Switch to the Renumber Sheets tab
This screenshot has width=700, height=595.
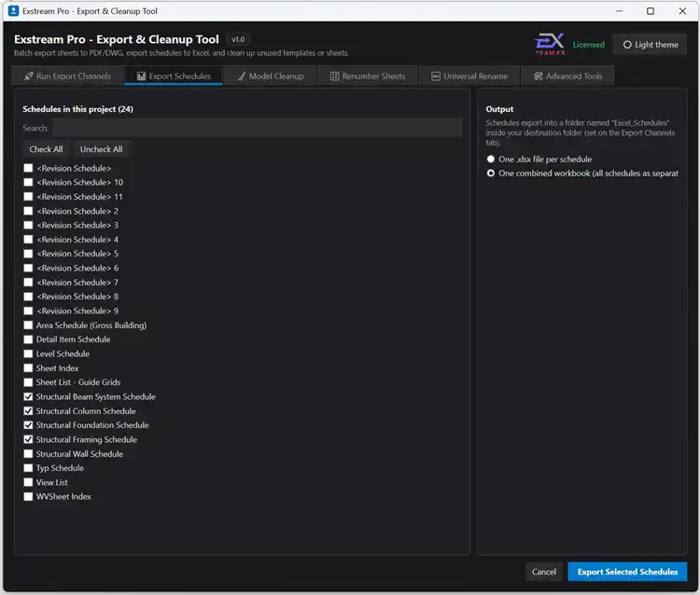[367, 76]
